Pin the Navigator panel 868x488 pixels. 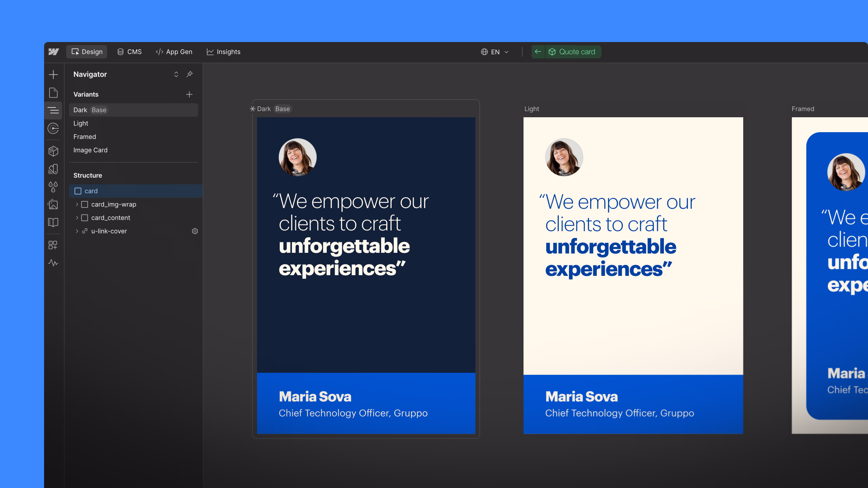pyautogui.click(x=190, y=74)
